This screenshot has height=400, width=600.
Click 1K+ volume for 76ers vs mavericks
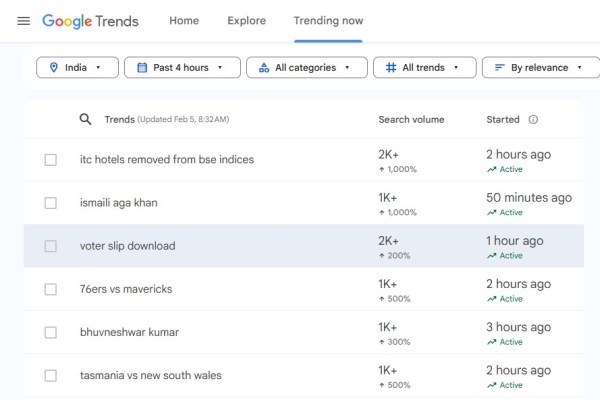(388, 284)
